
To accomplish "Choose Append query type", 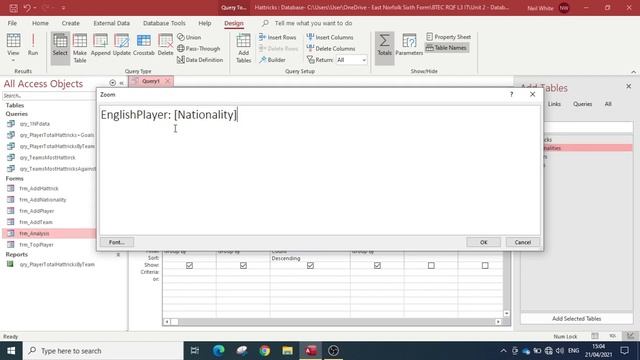I will click(100, 45).
